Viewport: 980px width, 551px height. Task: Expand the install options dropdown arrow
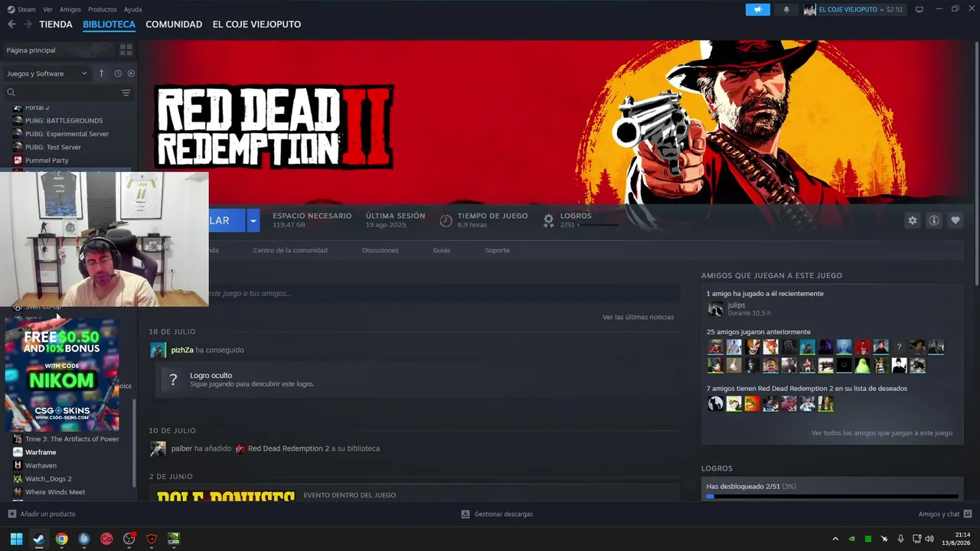pyautogui.click(x=253, y=220)
